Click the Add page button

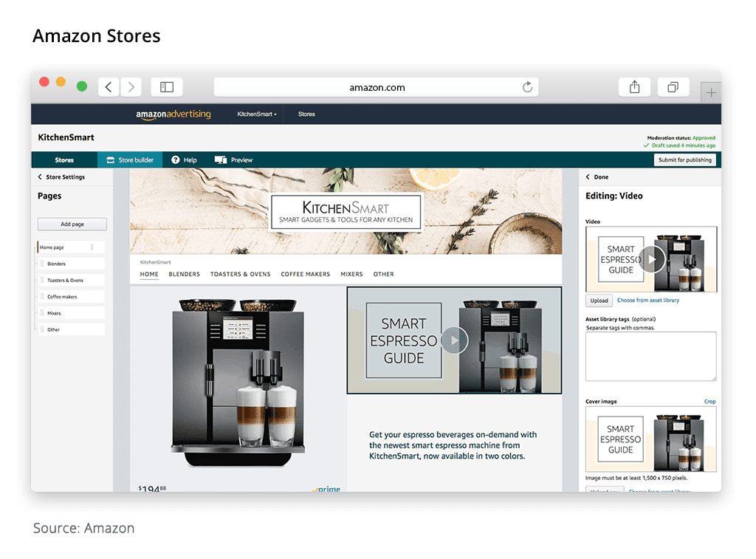[x=72, y=224]
